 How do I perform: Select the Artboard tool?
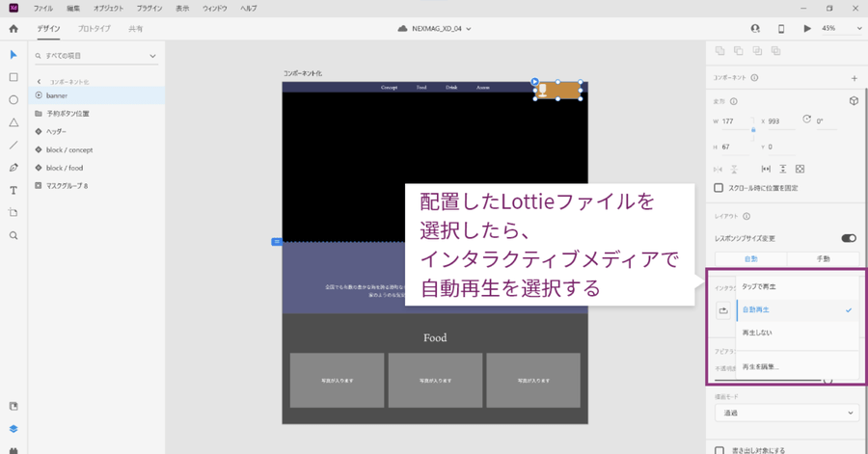tap(14, 213)
